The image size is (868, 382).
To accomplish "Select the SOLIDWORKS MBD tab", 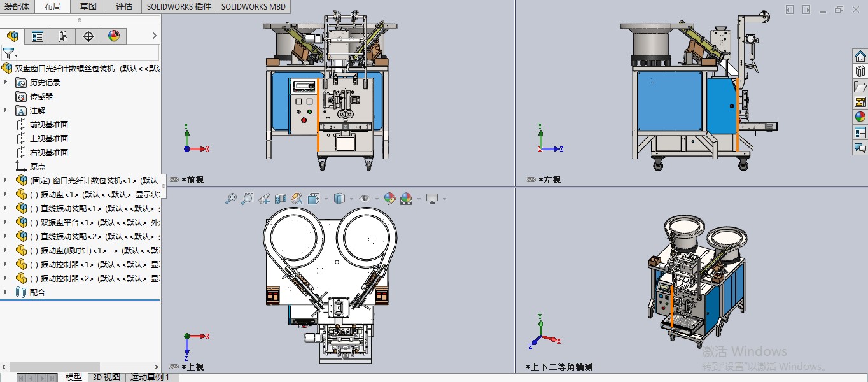I will [254, 6].
